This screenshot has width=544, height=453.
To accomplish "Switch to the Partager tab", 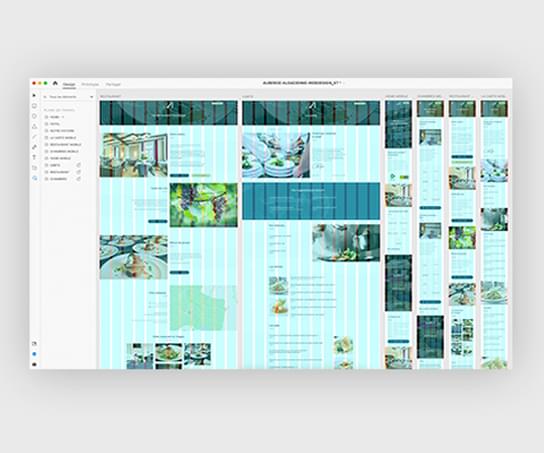I will click(113, 84).
